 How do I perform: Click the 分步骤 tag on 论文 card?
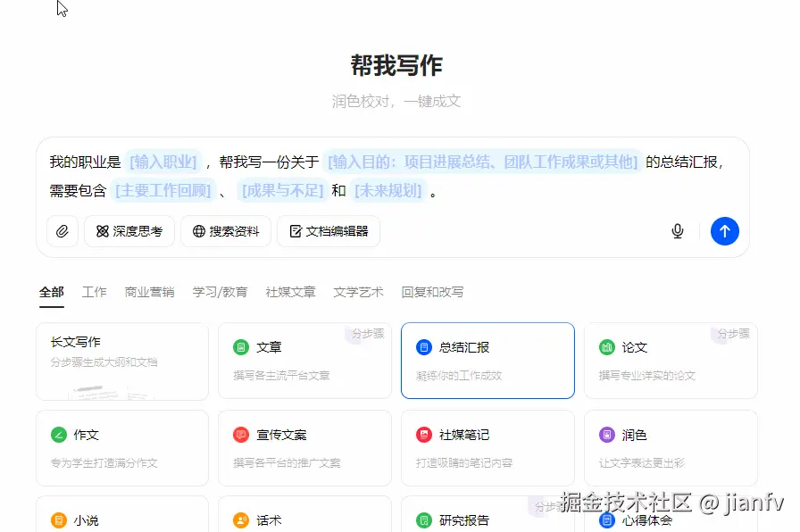(734, 334)
